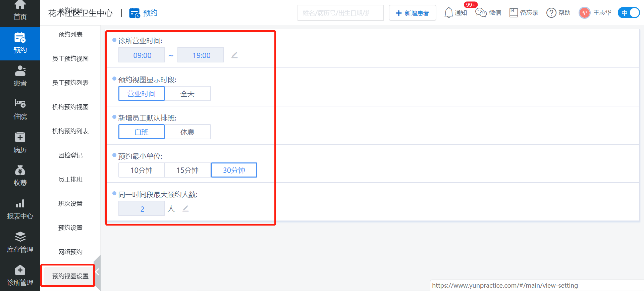
Task: Click the calendar icon beside 预约 header title
Action: (135, 13)
